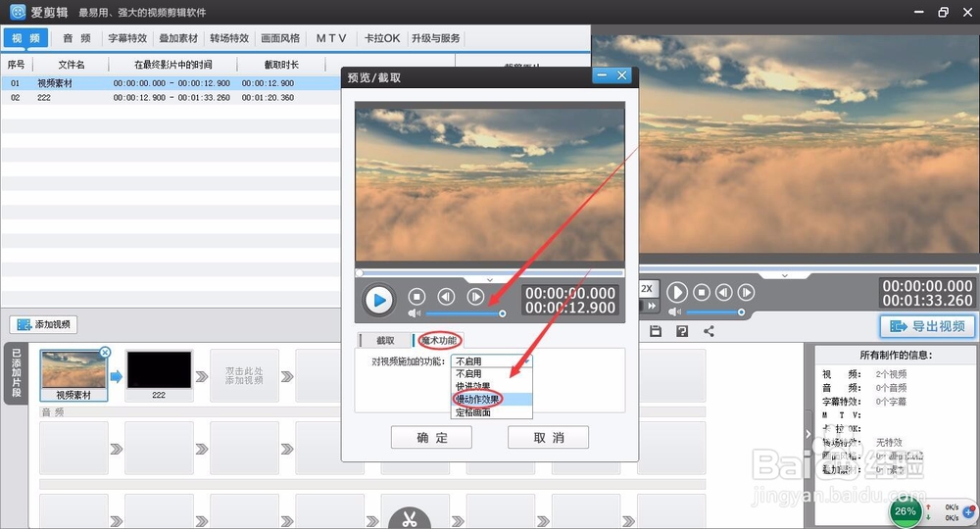Viewport: 980px width, 529px height.
Task: Click the 双击此处添加视频 placeholder slot
Action: coord(244,375)
